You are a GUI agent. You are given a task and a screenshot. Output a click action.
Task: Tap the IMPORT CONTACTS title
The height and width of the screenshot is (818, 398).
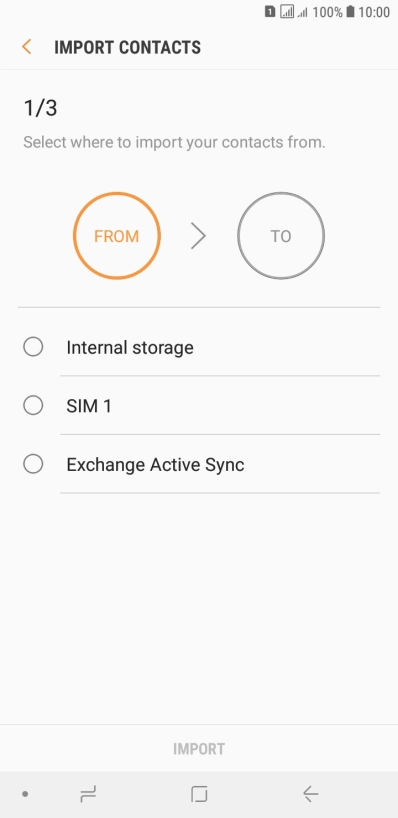pyautogui.click(x=127, y=47)
